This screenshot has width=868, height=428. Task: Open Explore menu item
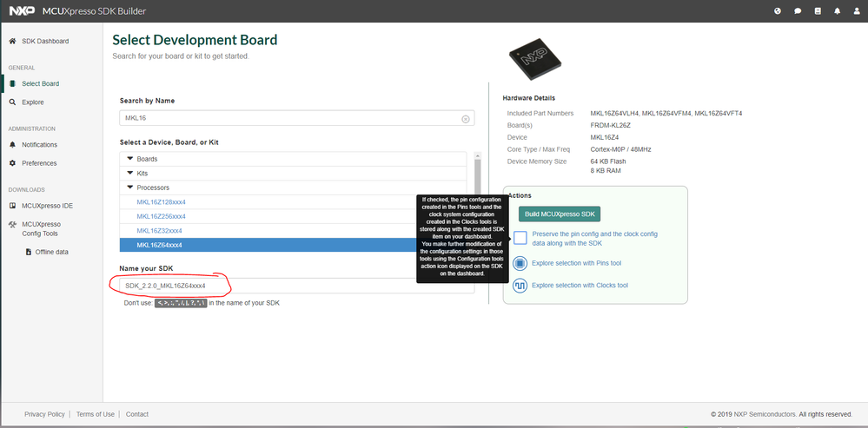tap(33, 102)
